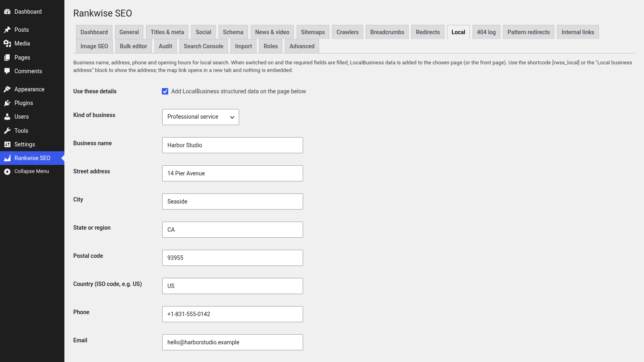Click the Settings sliders icon
This screenshot has height=362, width=644.
click(x=7, y=144)
